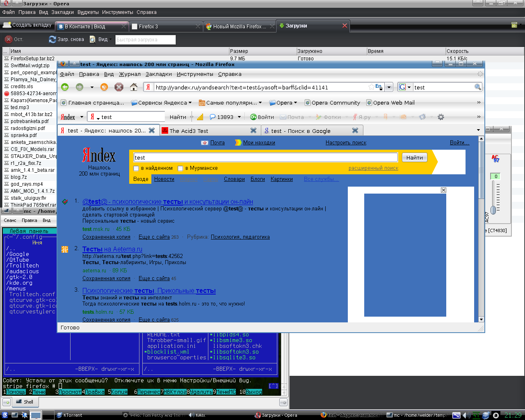This screenshot has width=525, height=420.
Task: Open Вид dropdown in Opera downloads toolbar
Action: pyautogui.click(x=100, y=39)
